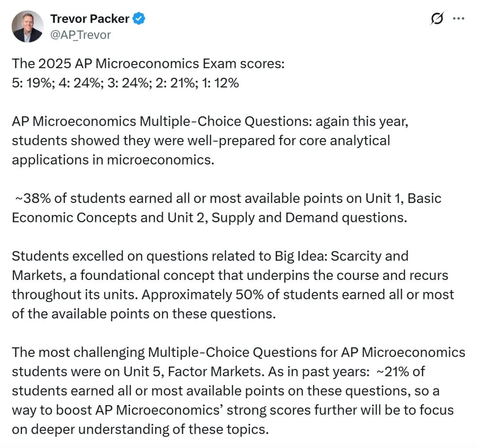
Task: Click the 2025 AP Microeconomics Exam scores heading
Action: [148, 64]
